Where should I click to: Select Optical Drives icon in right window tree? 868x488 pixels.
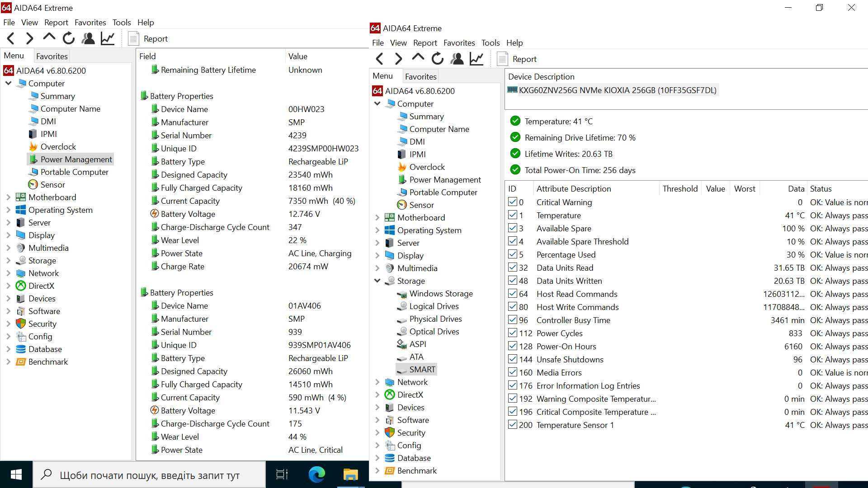[402, 331]
